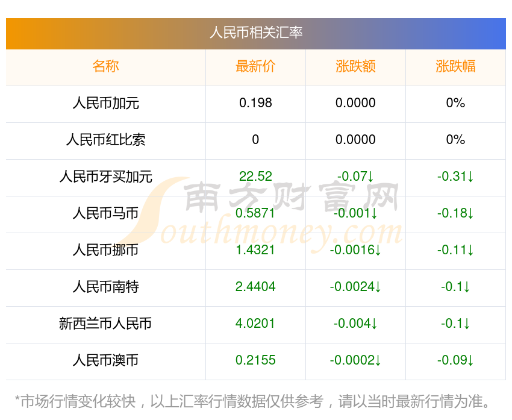
Task: Select the 人民币牙买加元 row name
Action: (105, 177)
